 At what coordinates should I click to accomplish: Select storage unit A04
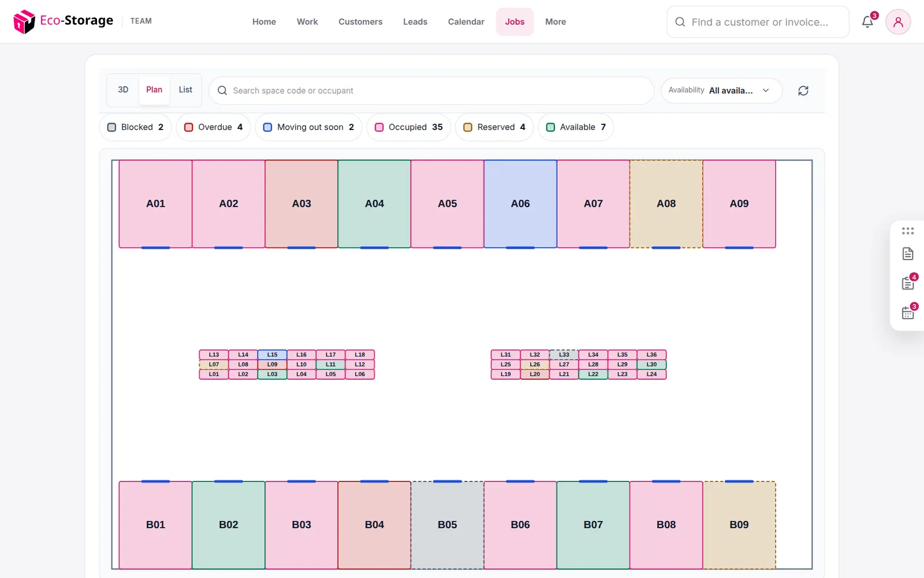374,204
